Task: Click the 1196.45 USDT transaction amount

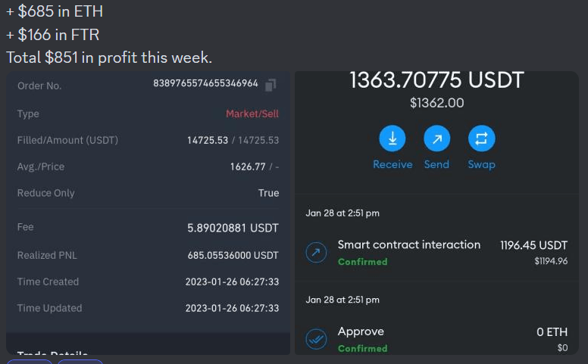Action: (x=533, y=246)
